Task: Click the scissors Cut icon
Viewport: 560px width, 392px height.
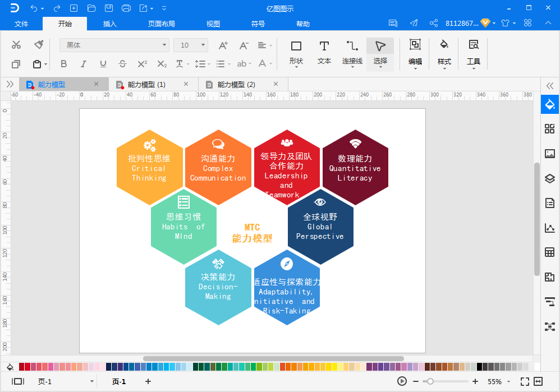Action: [x=16, y=45]
